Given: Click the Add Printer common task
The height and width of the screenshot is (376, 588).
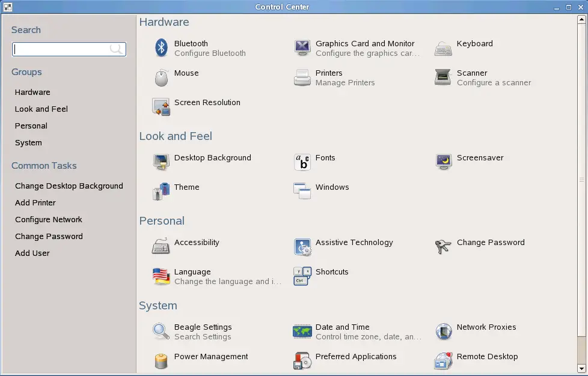Looking at the screenshot, I should pyautogui.click(x=35, y=203).
